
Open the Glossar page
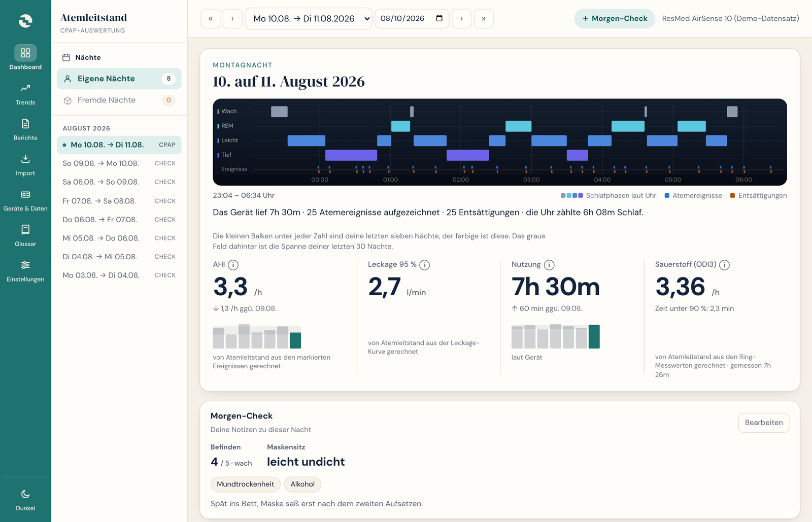pos(25,236)
